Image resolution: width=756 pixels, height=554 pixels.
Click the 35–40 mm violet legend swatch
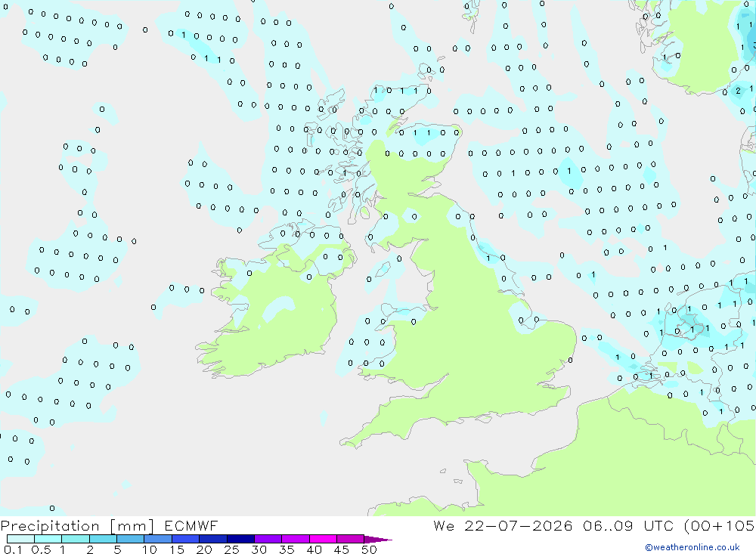[296, 539]
